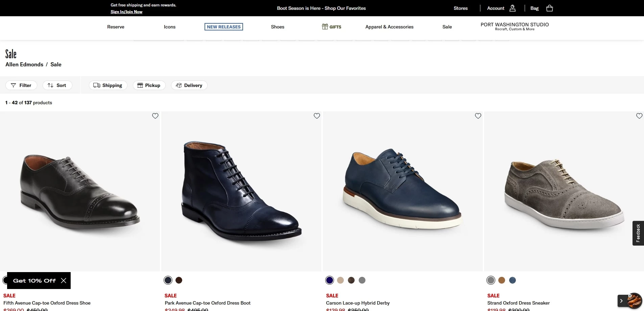The image size is (644, 311).
Task: Open the Apparel & Accessories menu
Action: tap(389, 27)
